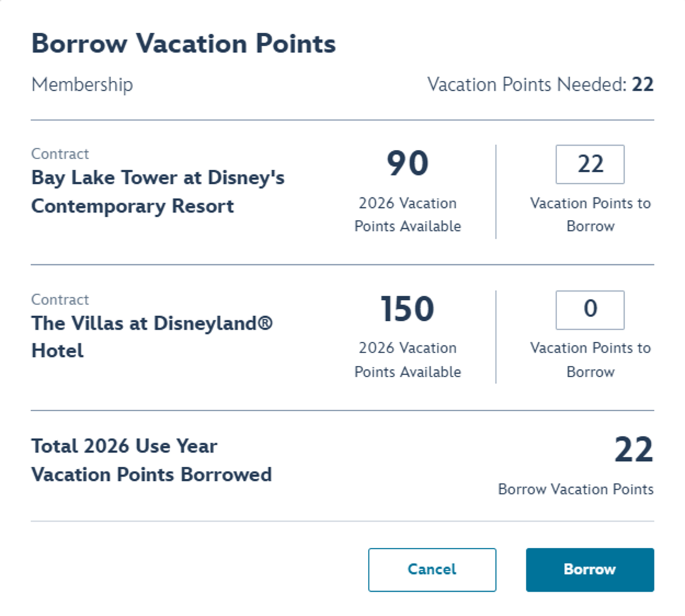
Task: Click the Borrow button
Action: click(x=590, y=570)
